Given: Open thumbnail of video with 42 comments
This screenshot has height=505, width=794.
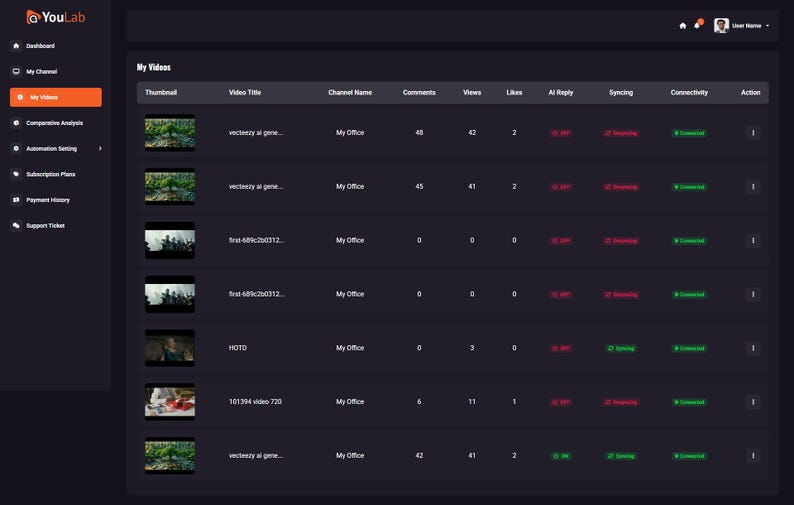Looking at the screenshot, I should pyautogui.click(x=170, y=455).
